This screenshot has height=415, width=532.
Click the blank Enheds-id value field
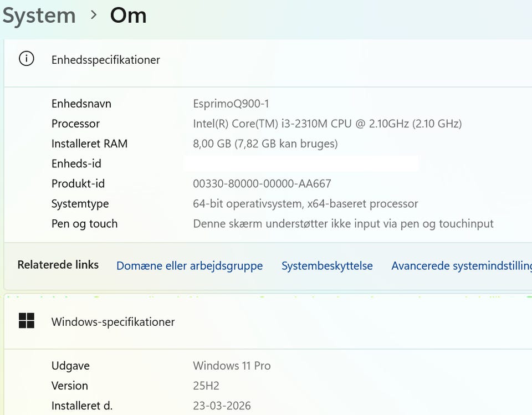click(300, 163)
